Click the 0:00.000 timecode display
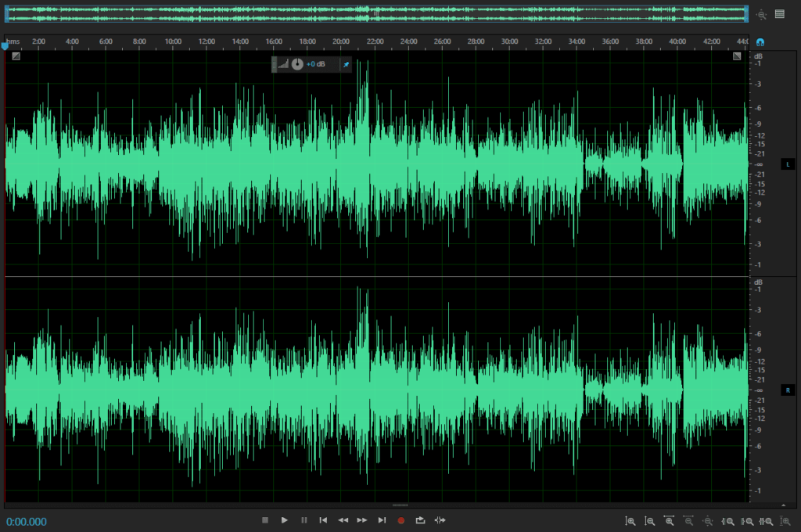Viewport: 801px width, 532px height. [x=27, y=522]
